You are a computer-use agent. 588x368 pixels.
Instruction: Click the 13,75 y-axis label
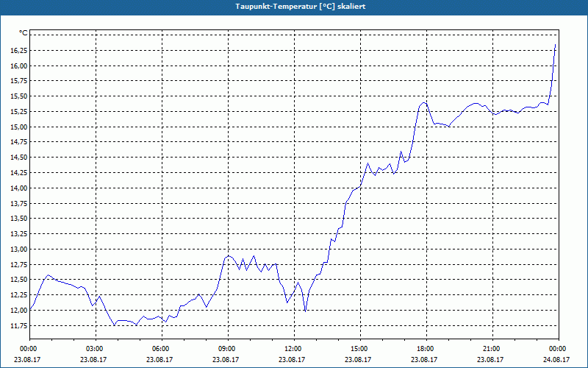pos(19,204)
